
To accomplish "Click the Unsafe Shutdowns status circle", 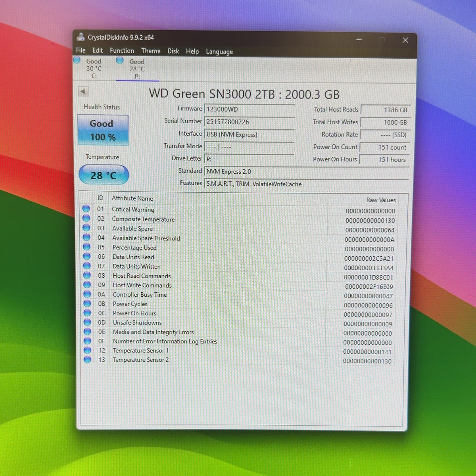I will tap(87, 322).
